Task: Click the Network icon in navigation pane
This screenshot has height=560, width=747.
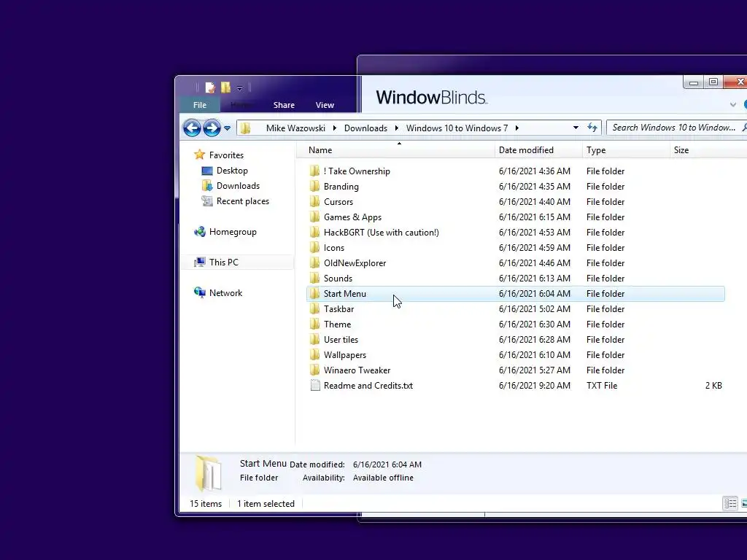Action: tap(200, 293)
